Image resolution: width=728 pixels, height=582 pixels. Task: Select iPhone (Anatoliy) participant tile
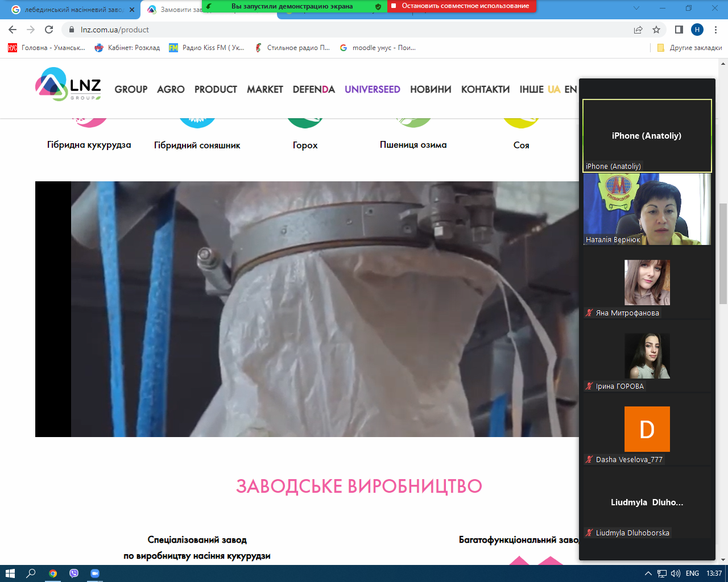click(x=647, y=136)
